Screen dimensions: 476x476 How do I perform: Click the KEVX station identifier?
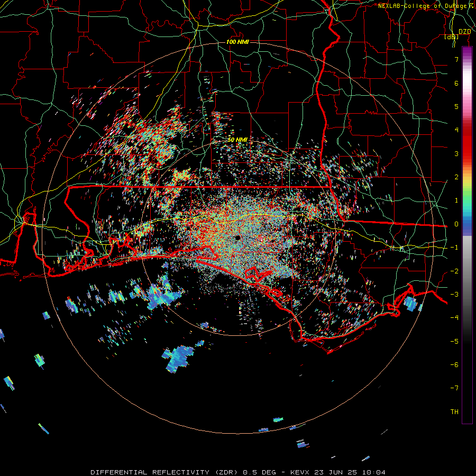[300, 472]
